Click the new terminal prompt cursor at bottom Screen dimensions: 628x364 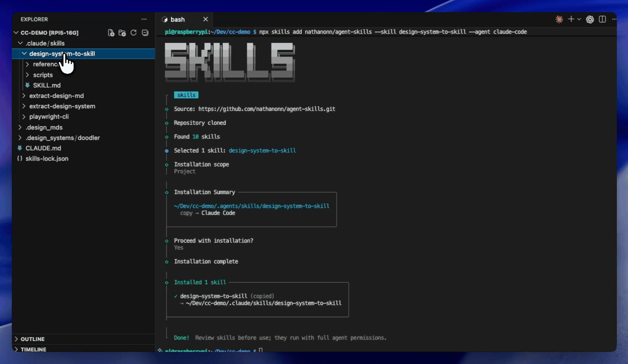coord(261,351)
